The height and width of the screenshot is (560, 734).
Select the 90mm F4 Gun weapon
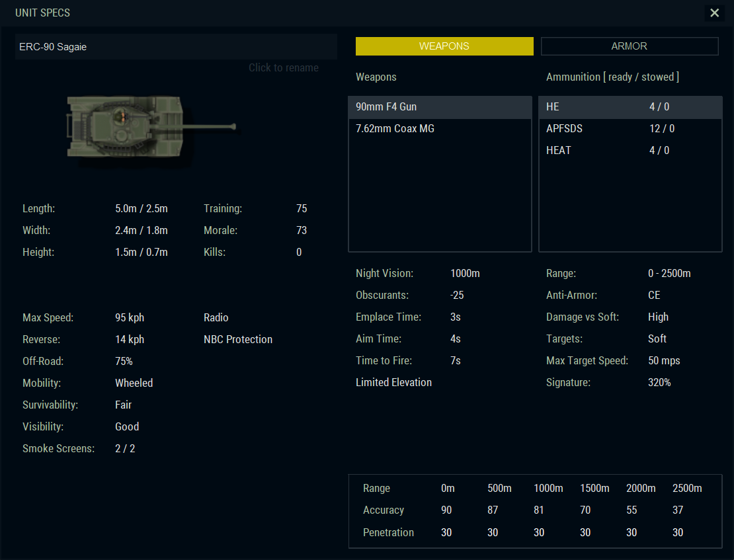tap(440, 107)
